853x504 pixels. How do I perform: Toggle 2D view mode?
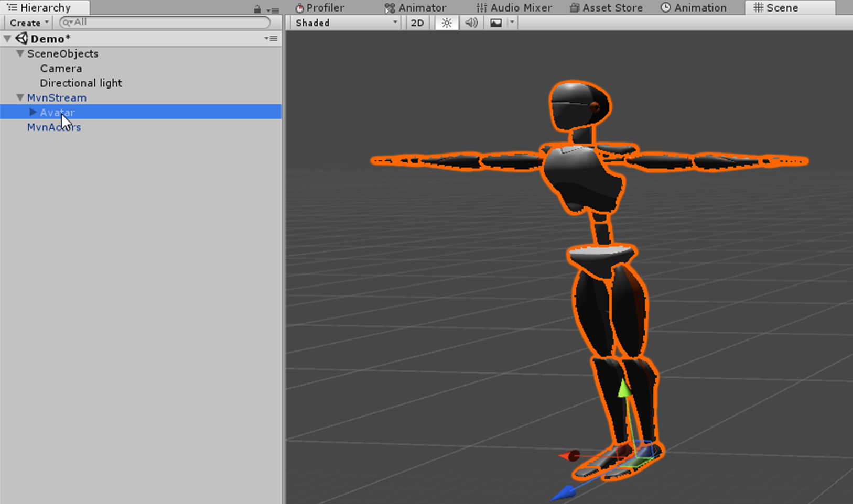coord(417,23)
